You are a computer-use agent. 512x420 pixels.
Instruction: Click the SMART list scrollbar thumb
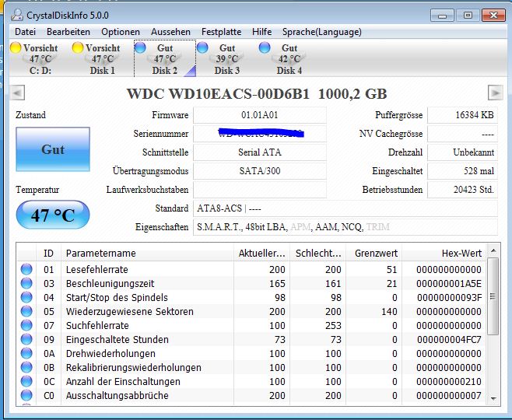pos(493,296)
